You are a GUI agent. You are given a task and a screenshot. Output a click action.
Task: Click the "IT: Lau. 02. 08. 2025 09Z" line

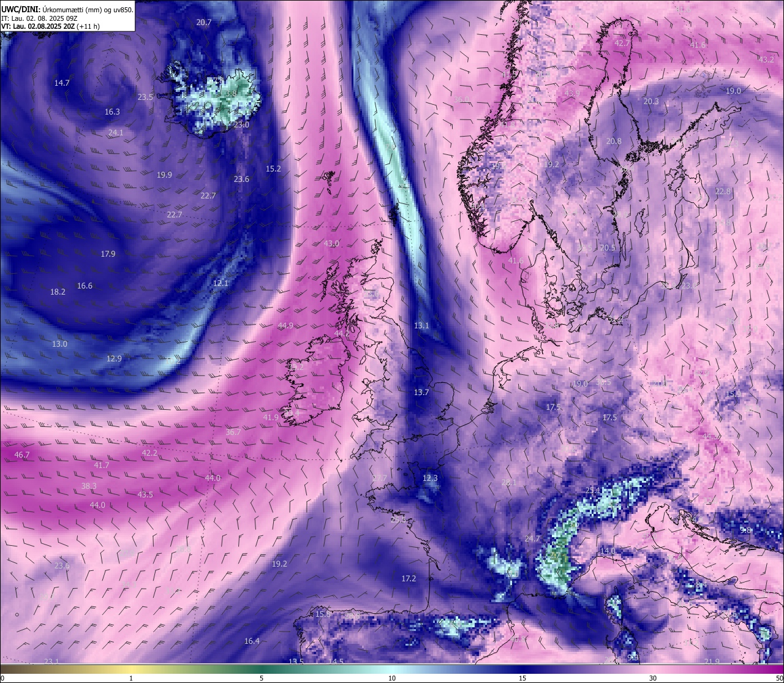[x=39, y=18]
